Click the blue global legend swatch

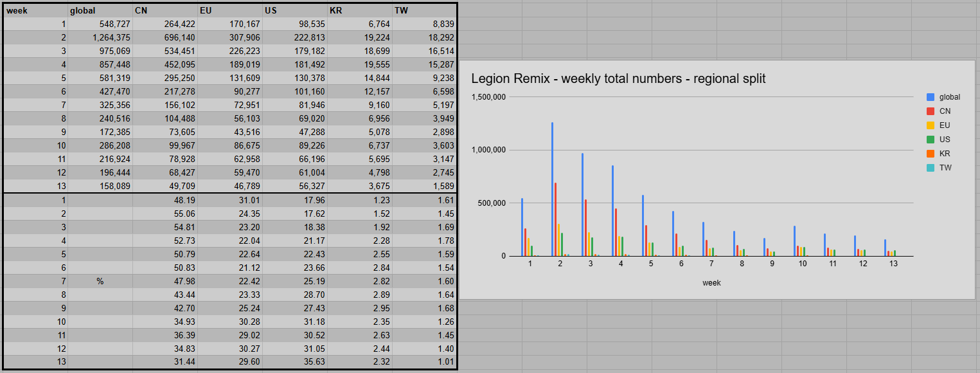point(931,97)
